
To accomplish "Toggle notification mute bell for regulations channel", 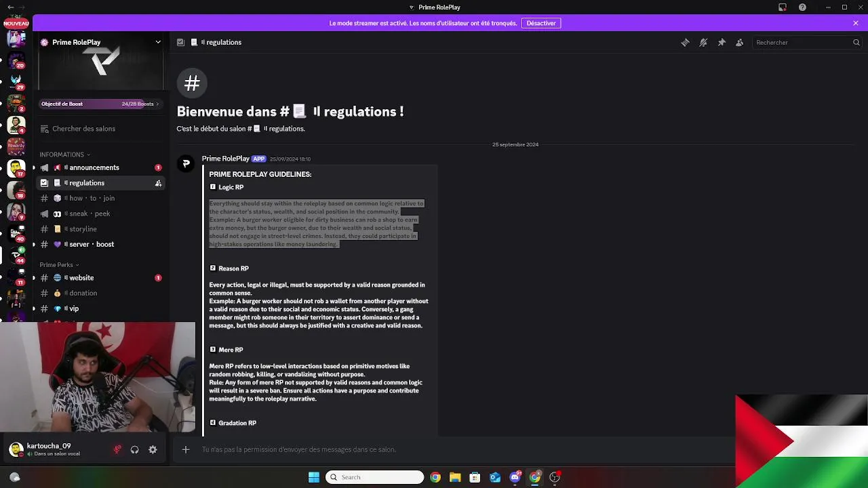I will 703,42.
